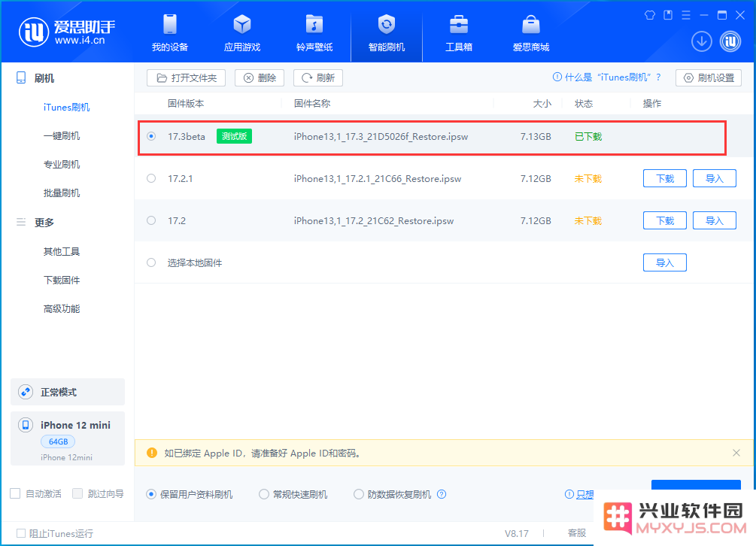The width and height of the screenshot is (756, 546).
Task: Open iTunes刷机 in sidebar
Action: [66, 107]
